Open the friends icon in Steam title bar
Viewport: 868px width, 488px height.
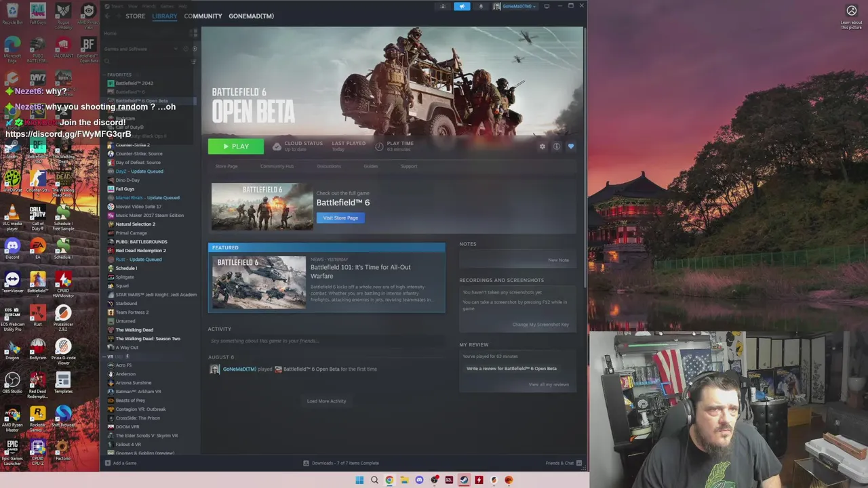click(x=443, y=6)
